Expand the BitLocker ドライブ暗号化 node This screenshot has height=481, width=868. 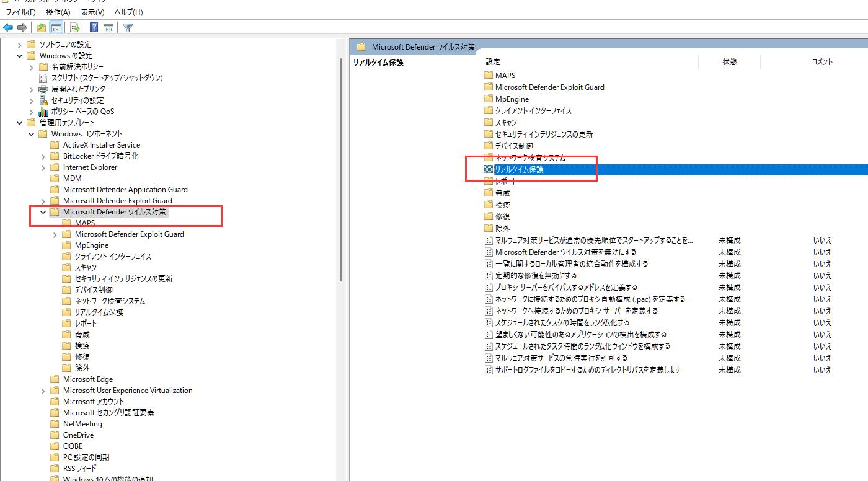coord(43,156)
